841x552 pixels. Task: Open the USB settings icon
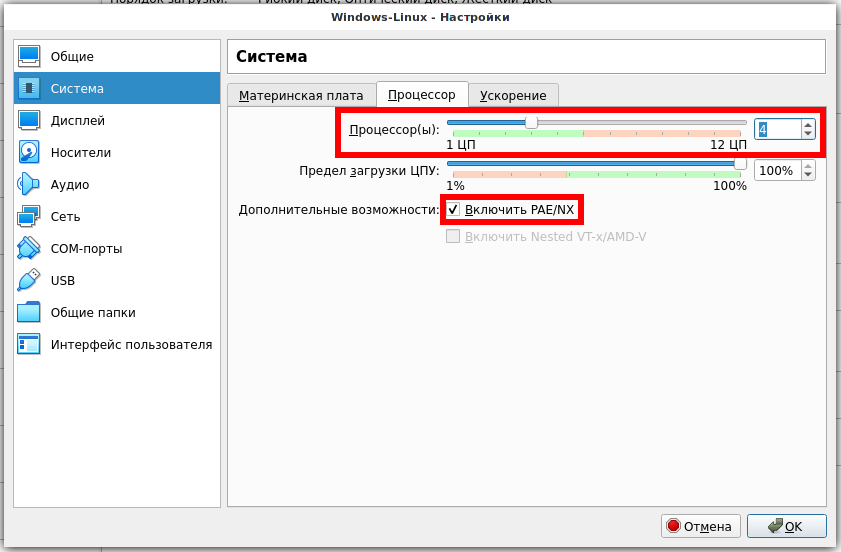[29, 281]
